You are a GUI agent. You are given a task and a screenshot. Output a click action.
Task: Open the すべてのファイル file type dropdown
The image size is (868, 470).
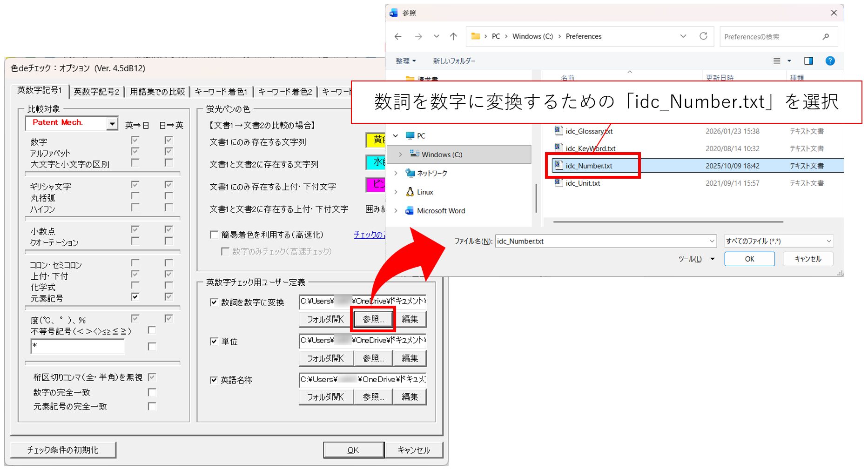click(828, 241)
